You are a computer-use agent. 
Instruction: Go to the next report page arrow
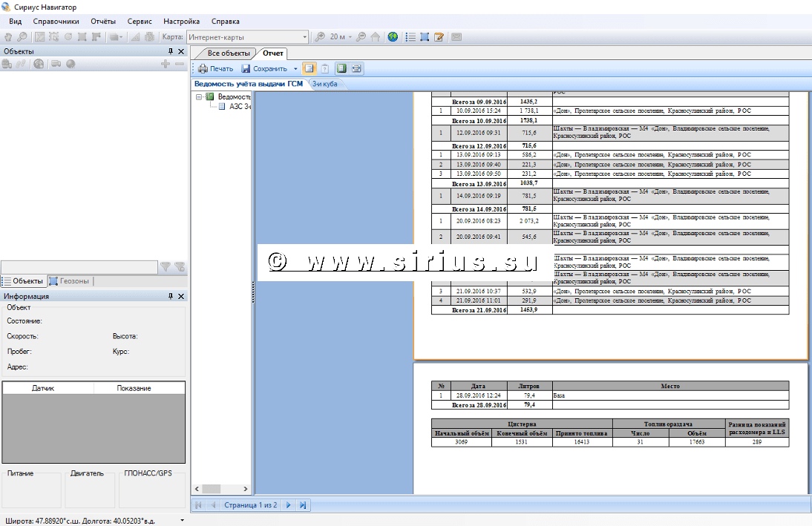289,505
